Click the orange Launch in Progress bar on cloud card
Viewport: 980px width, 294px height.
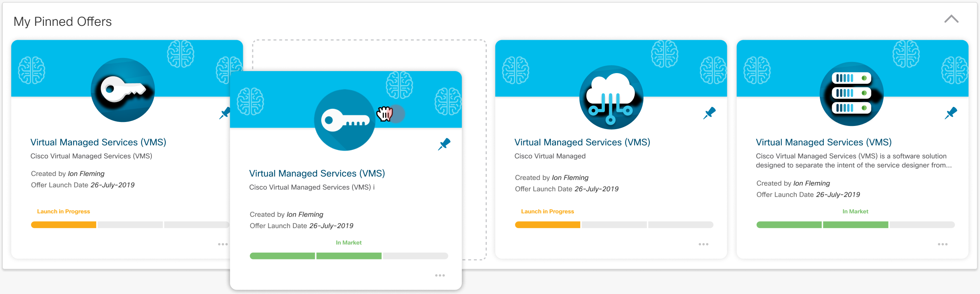tap(547, 225)
